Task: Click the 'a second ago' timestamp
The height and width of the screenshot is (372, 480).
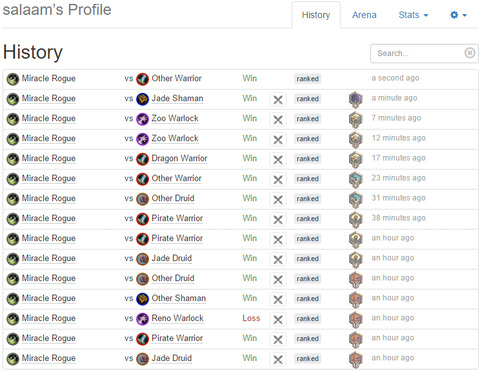Action: tap(395, 78)
